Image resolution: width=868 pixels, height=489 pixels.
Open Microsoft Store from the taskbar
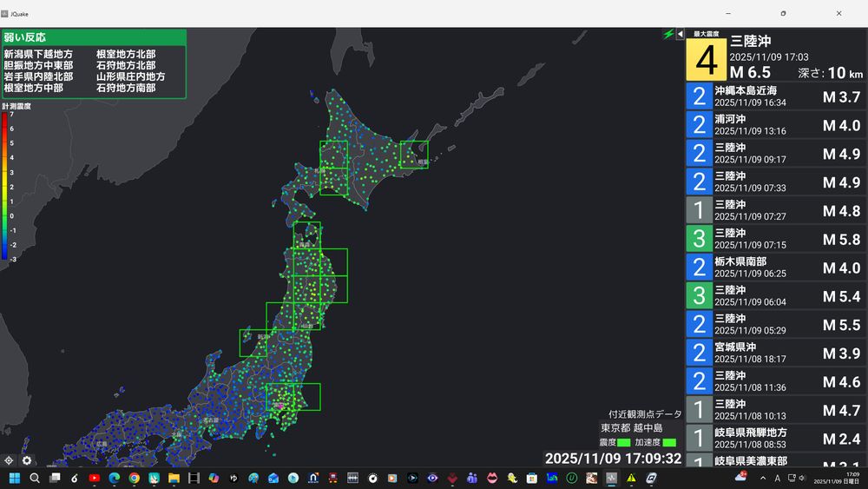[532, 478]
